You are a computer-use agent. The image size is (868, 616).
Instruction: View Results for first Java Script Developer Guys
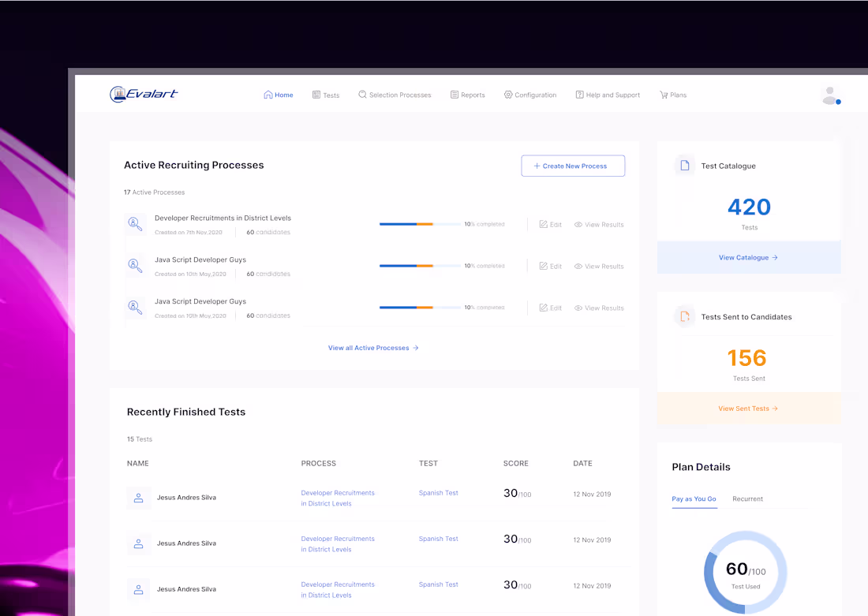pyautogui.click(x=599, y=267)
